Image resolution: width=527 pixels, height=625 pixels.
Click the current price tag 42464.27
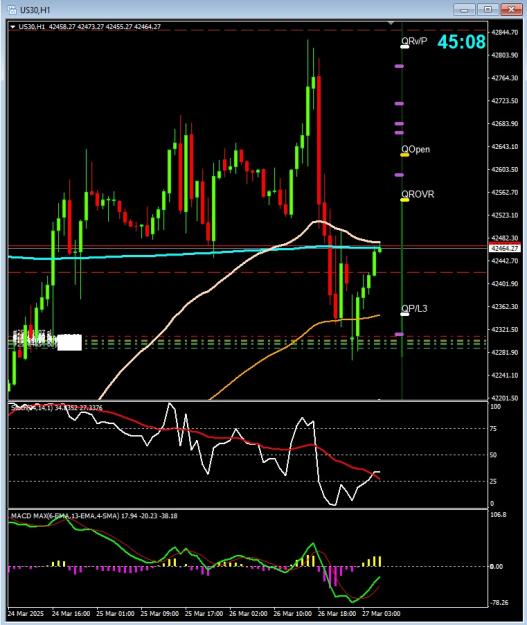tap(505, 248)
